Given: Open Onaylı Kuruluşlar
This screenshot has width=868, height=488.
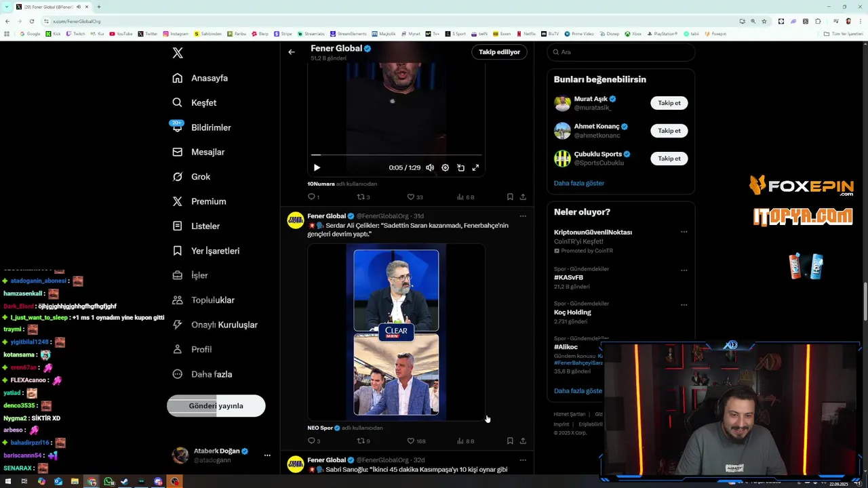Looking at the screenshot, I should click(215, 325).
